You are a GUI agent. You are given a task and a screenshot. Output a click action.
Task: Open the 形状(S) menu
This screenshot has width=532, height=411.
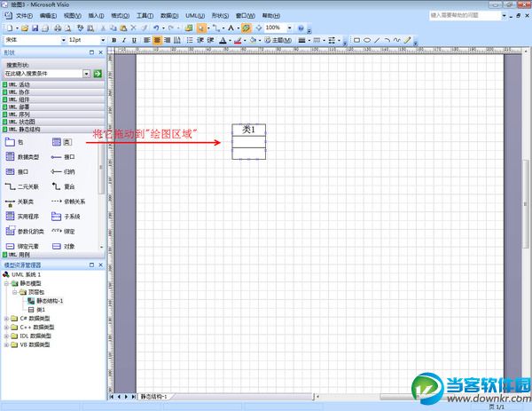click(220, 16)
